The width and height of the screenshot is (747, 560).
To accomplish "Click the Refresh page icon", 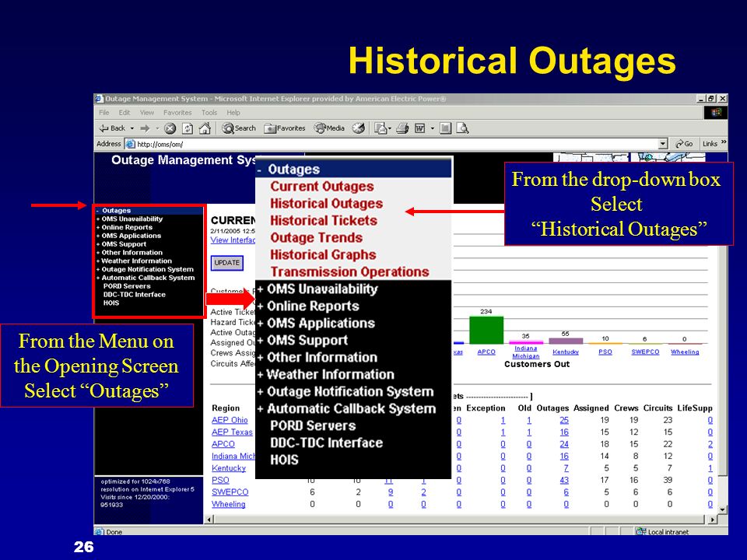I will point(188,128).
